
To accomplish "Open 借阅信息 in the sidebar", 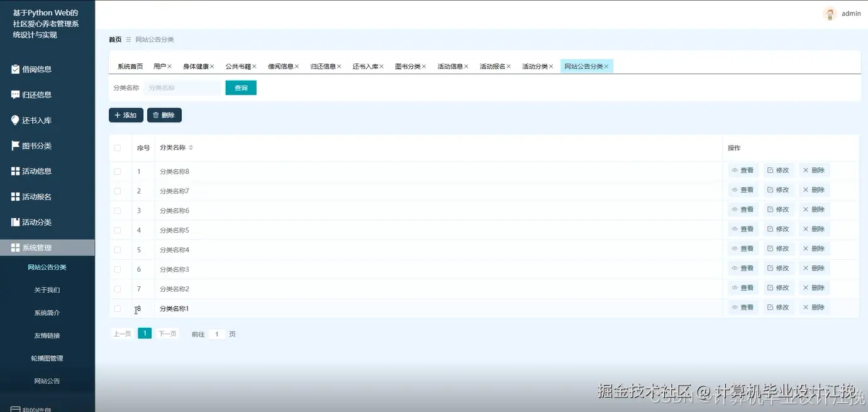I will pos(37,69).
